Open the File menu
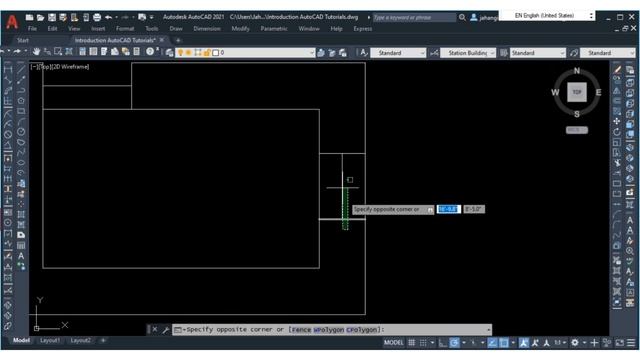This screenshot has height=360, width=640. click(x=32, y=29)
